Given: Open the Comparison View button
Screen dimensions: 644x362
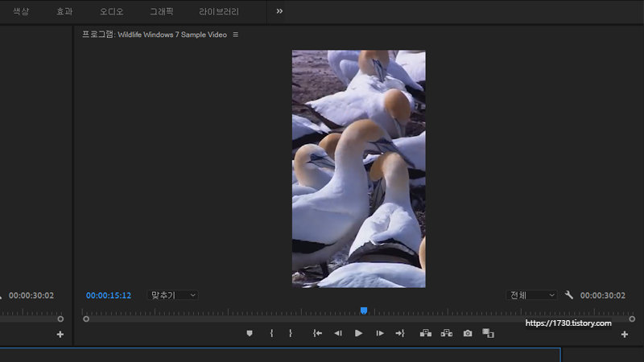Looking at the screenshot, I should pos(489,333).
